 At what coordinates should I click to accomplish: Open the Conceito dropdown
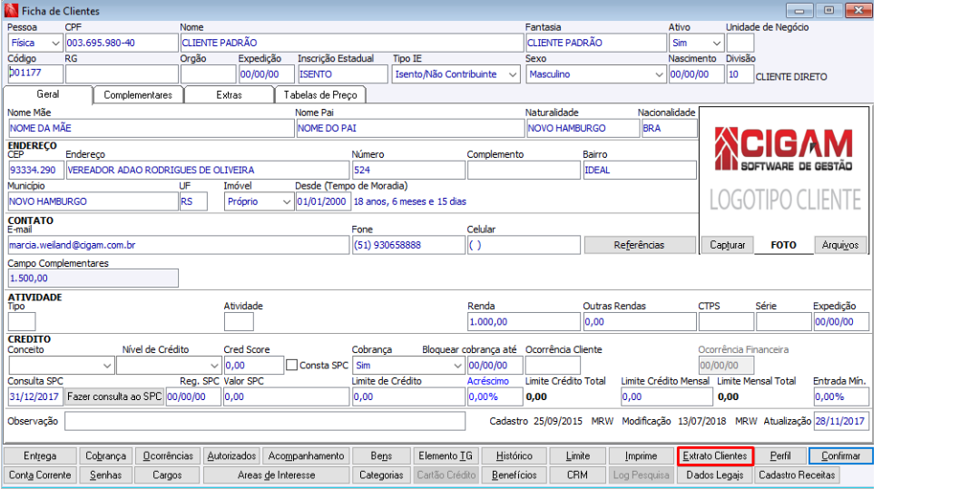pos(105,366)
